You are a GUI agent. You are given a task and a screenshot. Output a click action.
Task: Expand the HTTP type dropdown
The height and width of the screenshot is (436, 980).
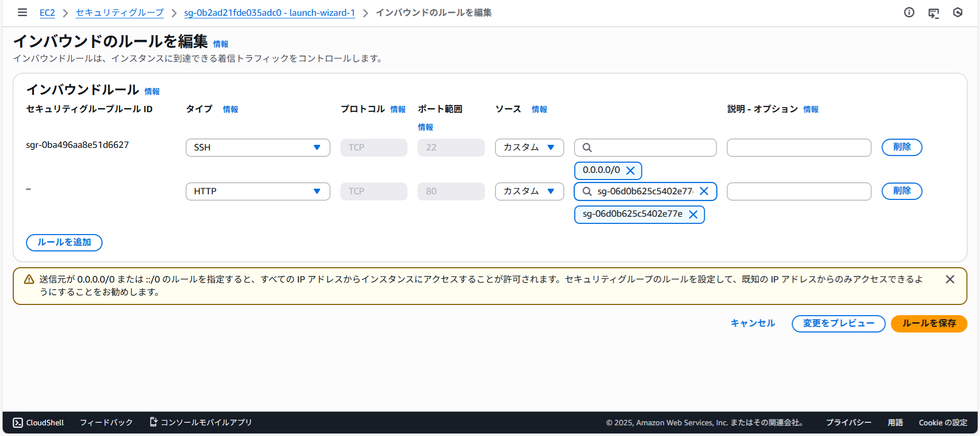[258, 191]
